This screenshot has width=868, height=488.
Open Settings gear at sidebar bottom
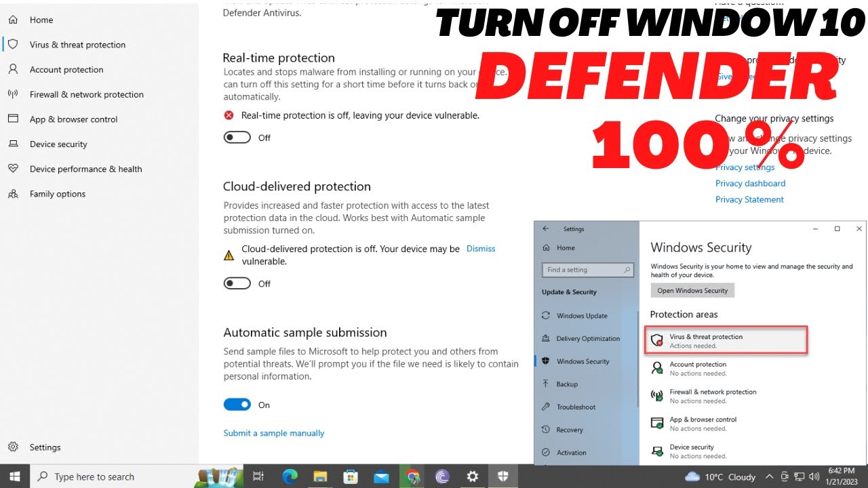[34, 447]
